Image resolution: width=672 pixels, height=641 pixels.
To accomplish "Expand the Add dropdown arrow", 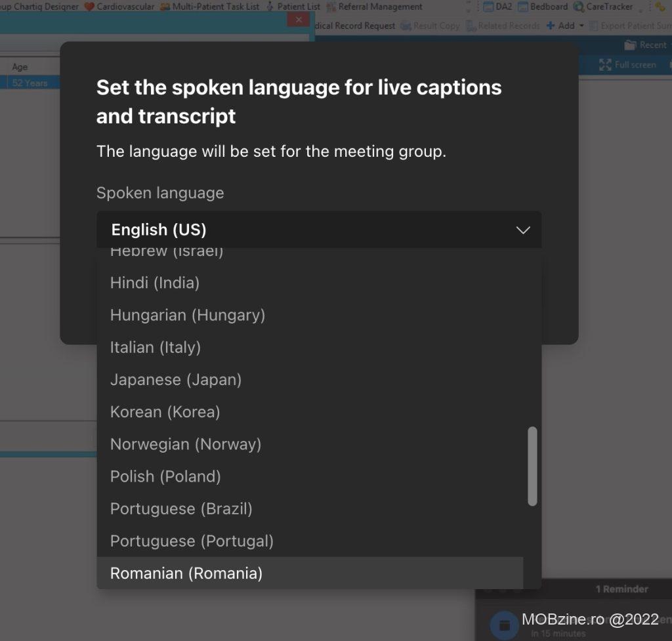I will click(581, 26).
